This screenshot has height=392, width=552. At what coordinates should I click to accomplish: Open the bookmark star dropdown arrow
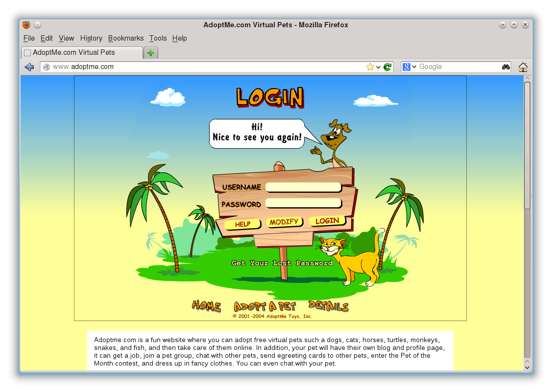[378, 67]
